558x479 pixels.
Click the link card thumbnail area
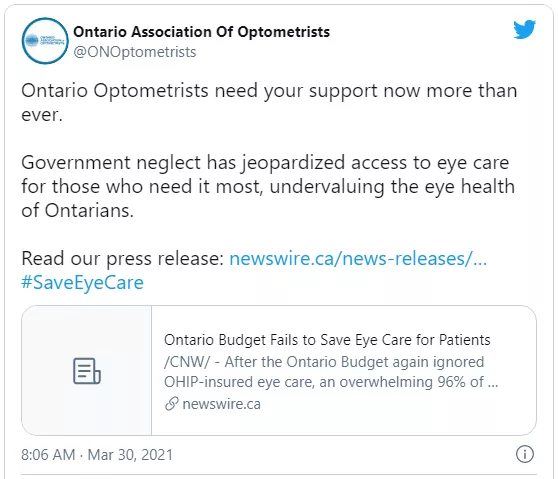pos(87,370)
